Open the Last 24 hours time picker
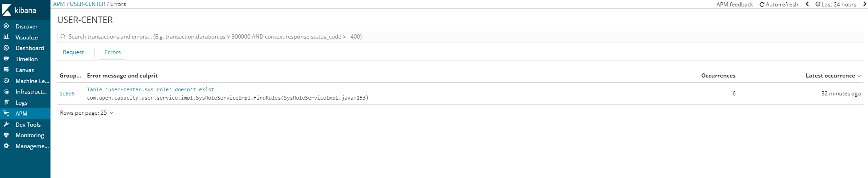The width and height of the screenshot is (868, 178). (835, 4)
